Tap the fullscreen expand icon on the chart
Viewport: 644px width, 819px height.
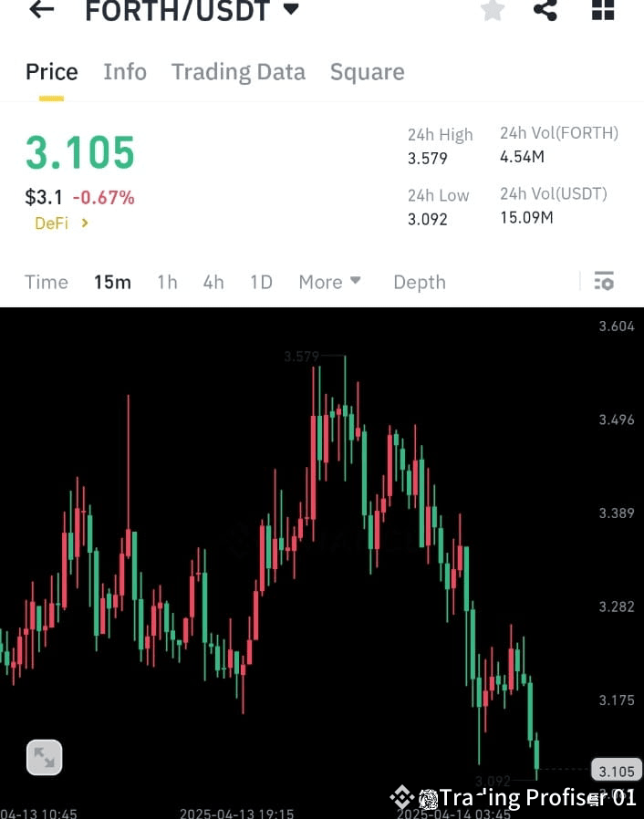pyautogui.click(x=44, y=757)
